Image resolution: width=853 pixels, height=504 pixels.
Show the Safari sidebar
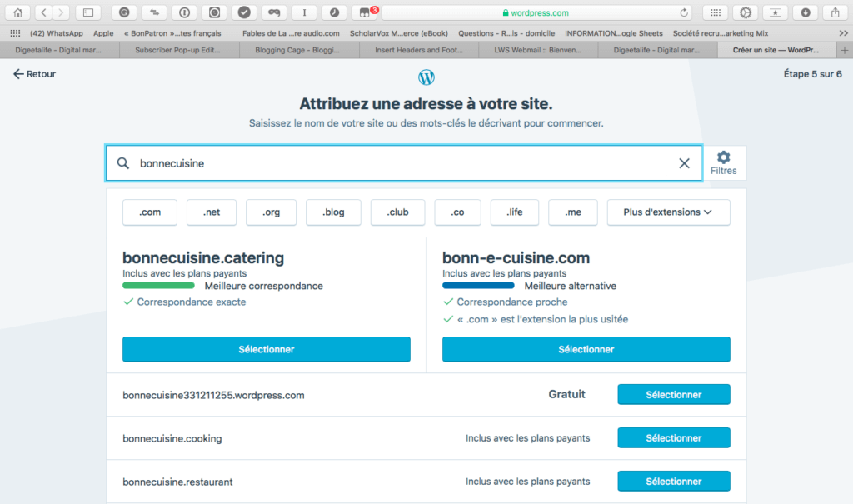point(88,12)
